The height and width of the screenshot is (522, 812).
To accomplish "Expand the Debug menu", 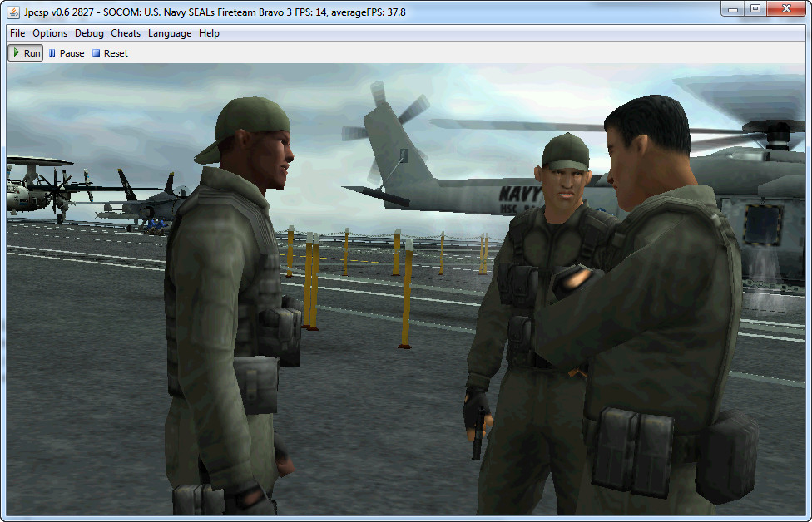I will click(x=89, y=33).
